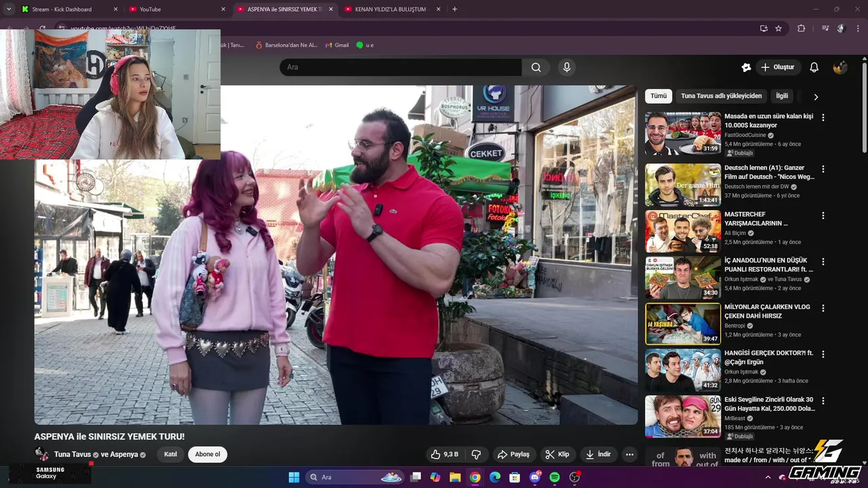Open the YouTube notifications bell
The image size is (868, 488).
(x=814, y=67)
